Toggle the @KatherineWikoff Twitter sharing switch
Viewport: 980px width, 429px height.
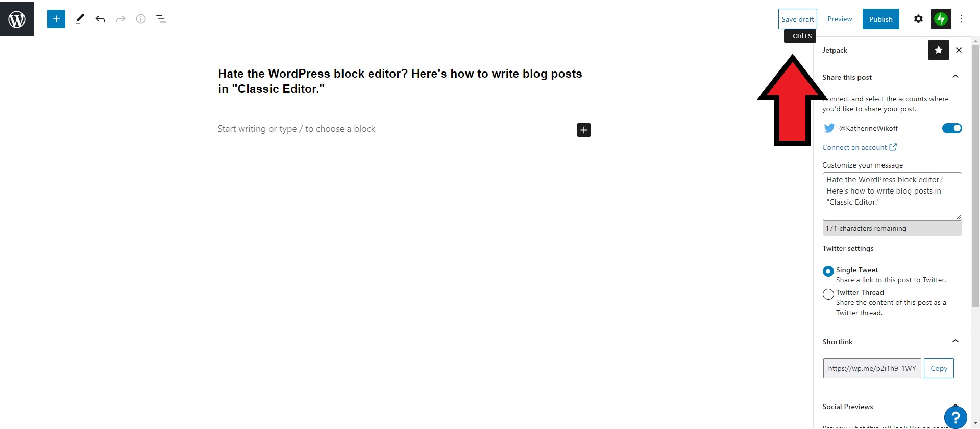(951, 128)
